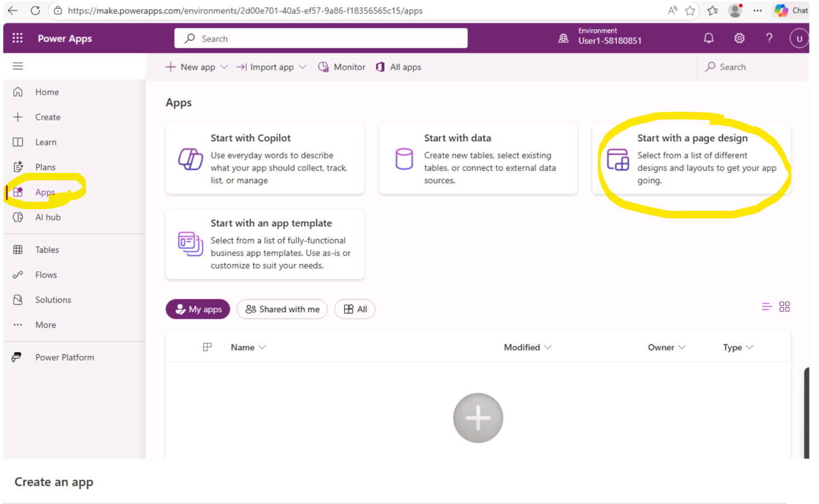Open the app launcher waffle icon

point(18,38)
